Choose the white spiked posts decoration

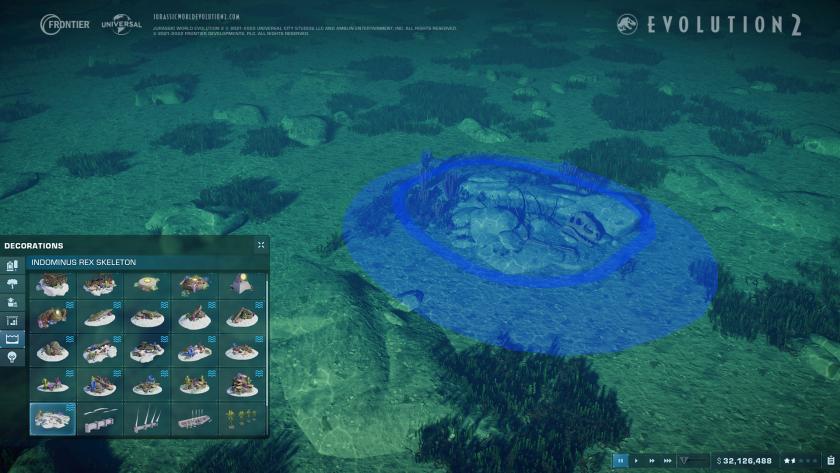click(148, 416)
